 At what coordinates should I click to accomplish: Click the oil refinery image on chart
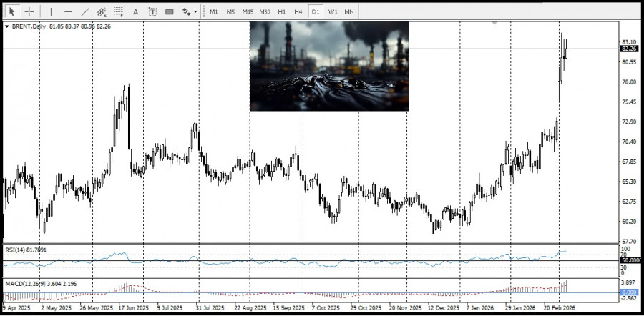(x=329, y=66)
